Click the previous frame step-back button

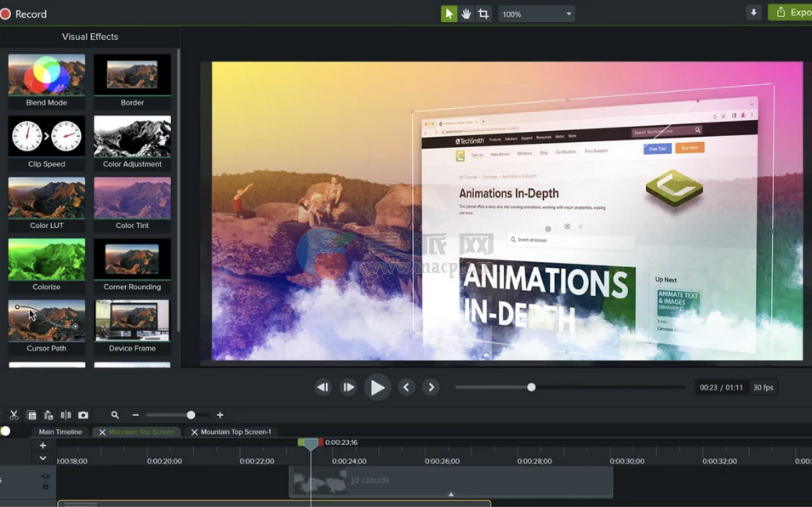(x=323, y=387)
